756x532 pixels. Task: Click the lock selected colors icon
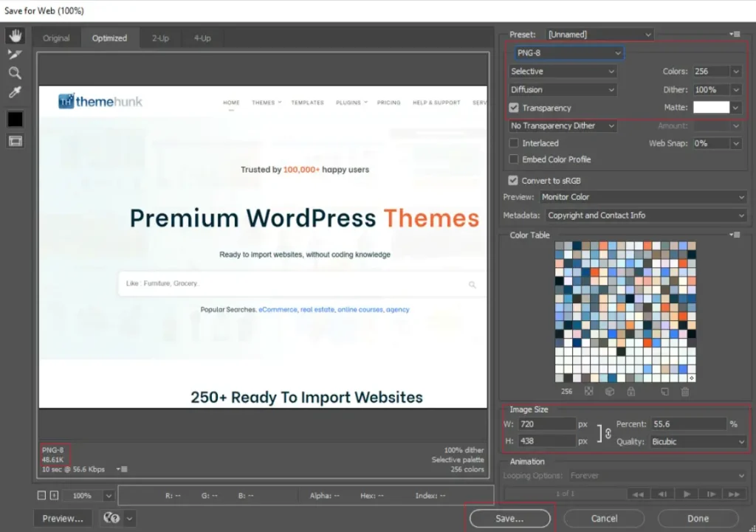[x=630, y=392]
